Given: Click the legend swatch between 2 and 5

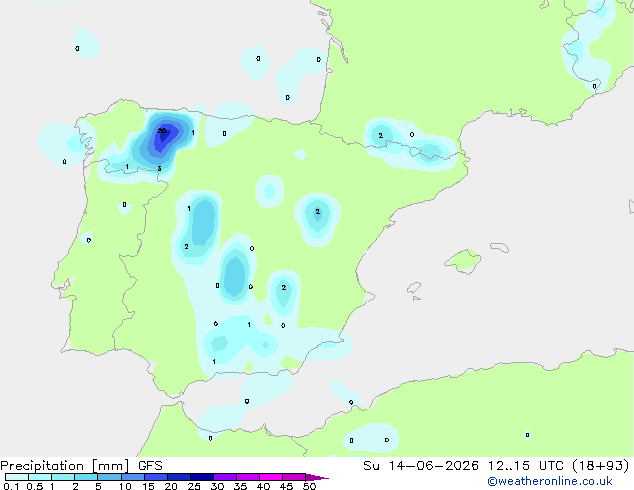Looking at the screenshot, I should [86, 477].
